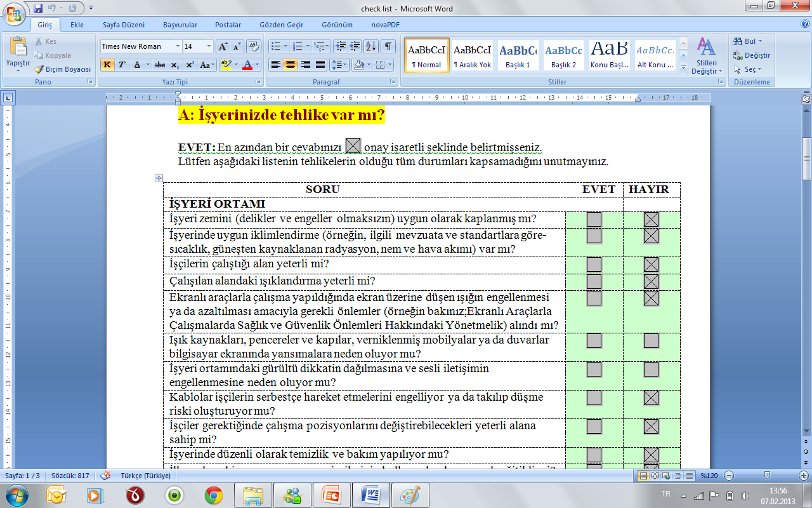Justify the paragraph text
Screen dimensions: 812x508
point(320,65)
